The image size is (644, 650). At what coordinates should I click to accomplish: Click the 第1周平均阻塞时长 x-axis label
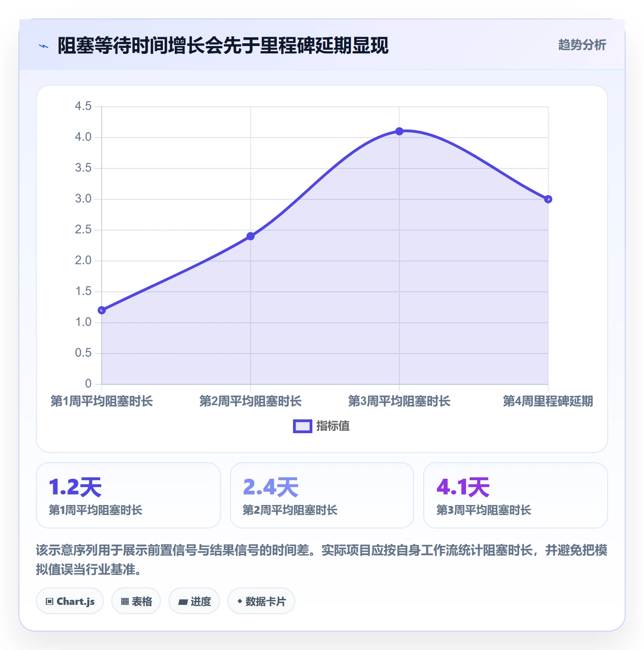pyautogui.click(x=102, y=401)
